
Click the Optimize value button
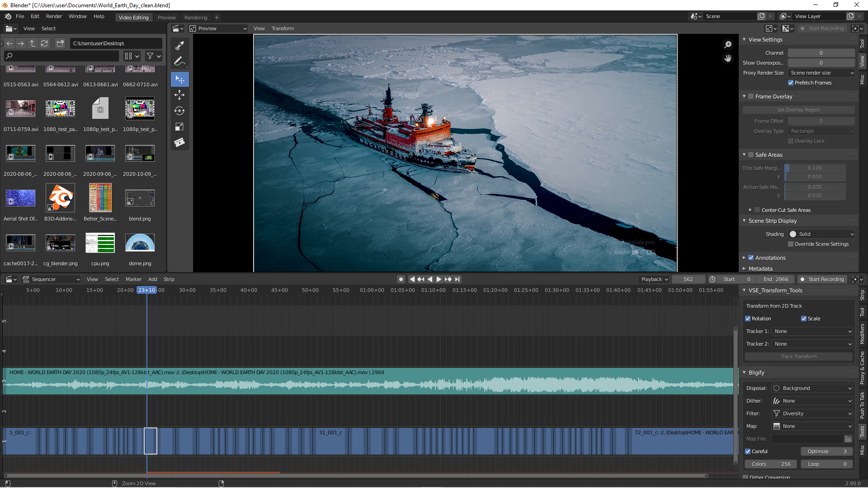click(826, 451)
